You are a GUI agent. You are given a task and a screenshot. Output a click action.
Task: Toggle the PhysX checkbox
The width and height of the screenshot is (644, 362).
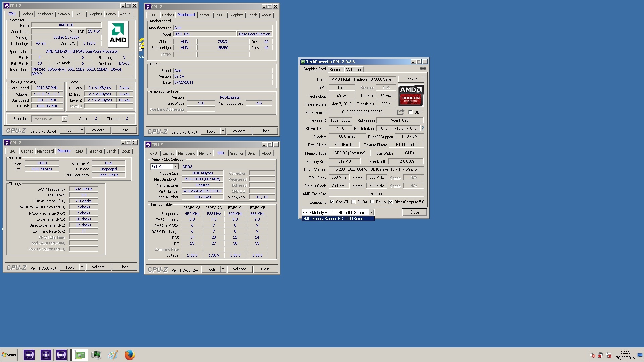click(372, 202)
